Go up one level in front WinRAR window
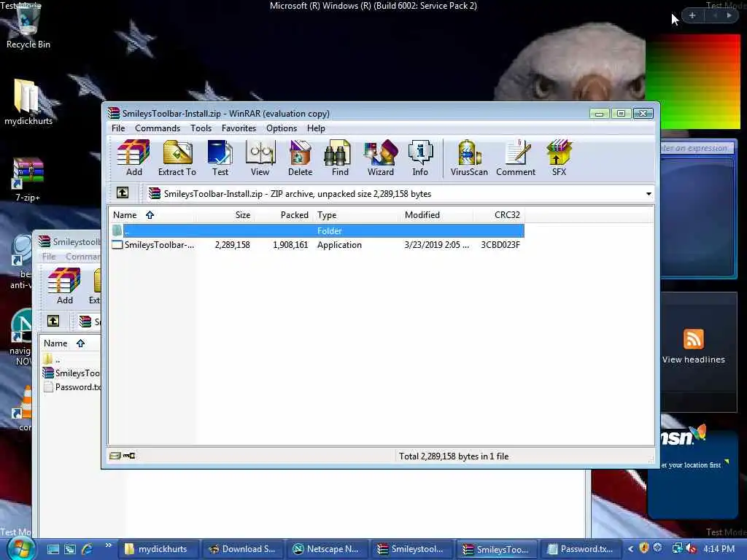 (x=123, y=192)
